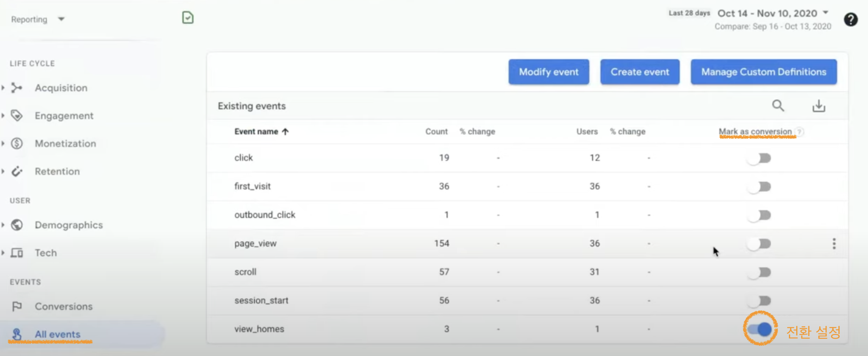Click Manage Custom Definitions button
Viewport: 868px width, 356px height.
[x=763, y=72]
